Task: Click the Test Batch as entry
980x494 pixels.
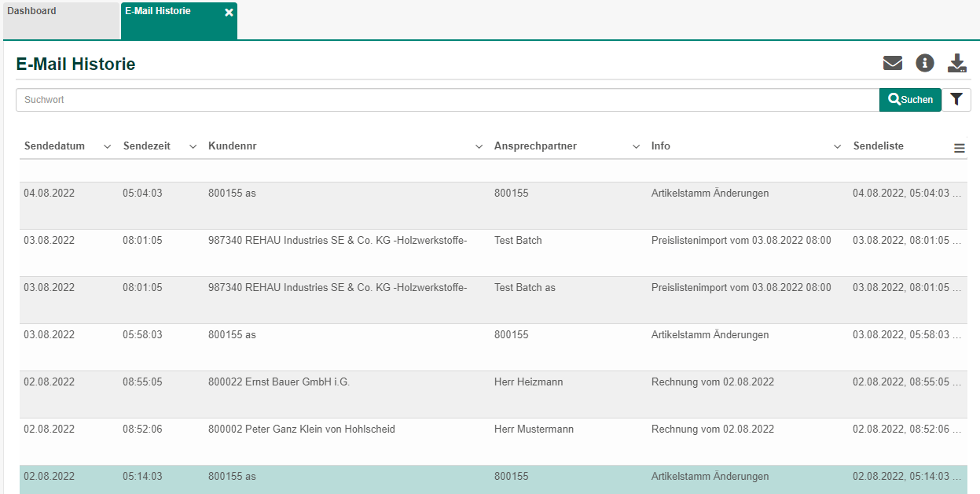Action: (x=524, y=288)
